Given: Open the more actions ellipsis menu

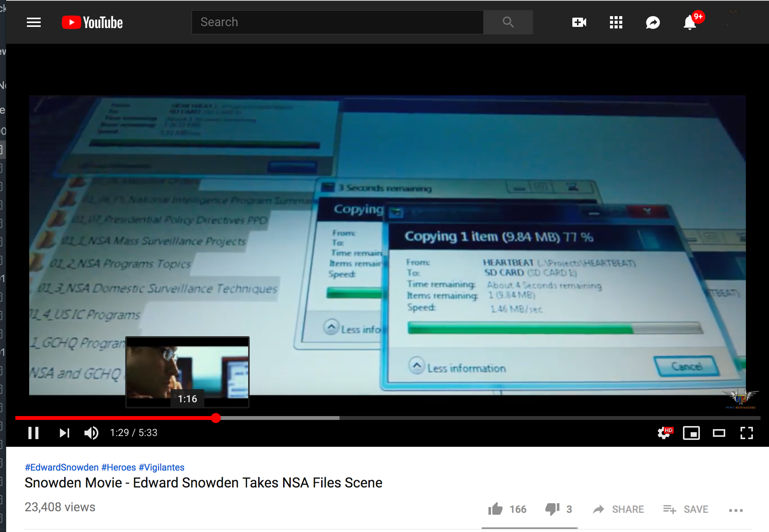Looking at the screenshot, I should click(x=736, y=510).
